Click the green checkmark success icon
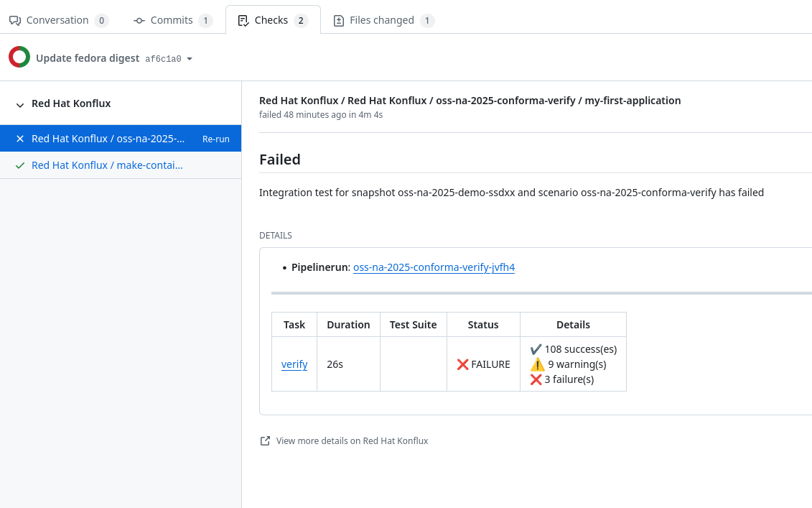The image size is (812, 508). pyautogui.click(x=20, y=165)
